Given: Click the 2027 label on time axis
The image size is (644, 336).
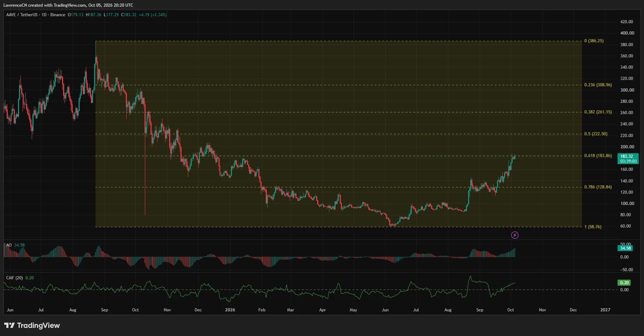Looking at the screenshot, I should pyautogui.click(x=605, y=310).
